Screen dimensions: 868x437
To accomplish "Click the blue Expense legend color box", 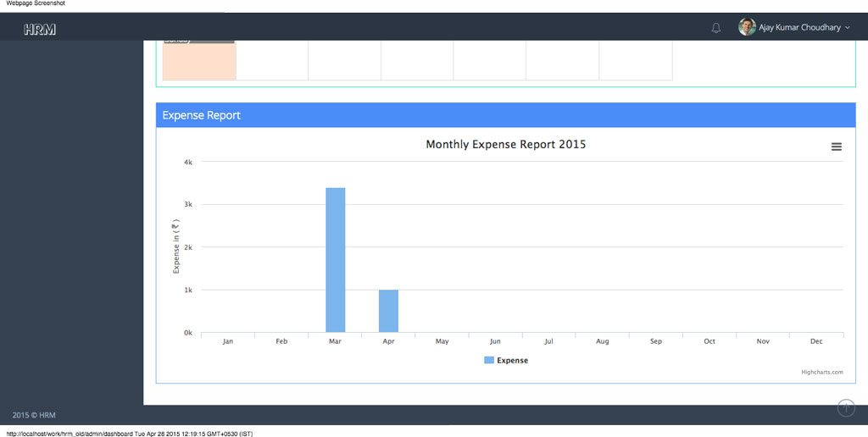I will pyautogui.click(x=489, y=361).
